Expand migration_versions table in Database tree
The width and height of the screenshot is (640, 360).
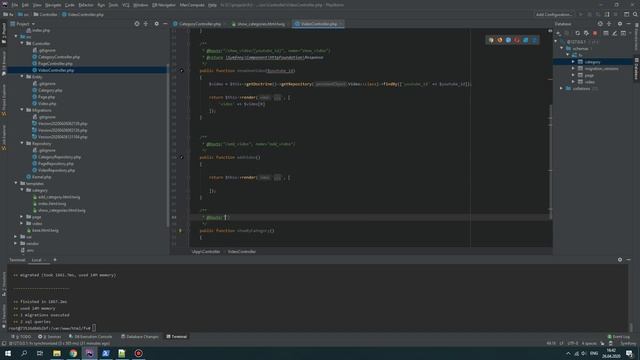(573, 69)
